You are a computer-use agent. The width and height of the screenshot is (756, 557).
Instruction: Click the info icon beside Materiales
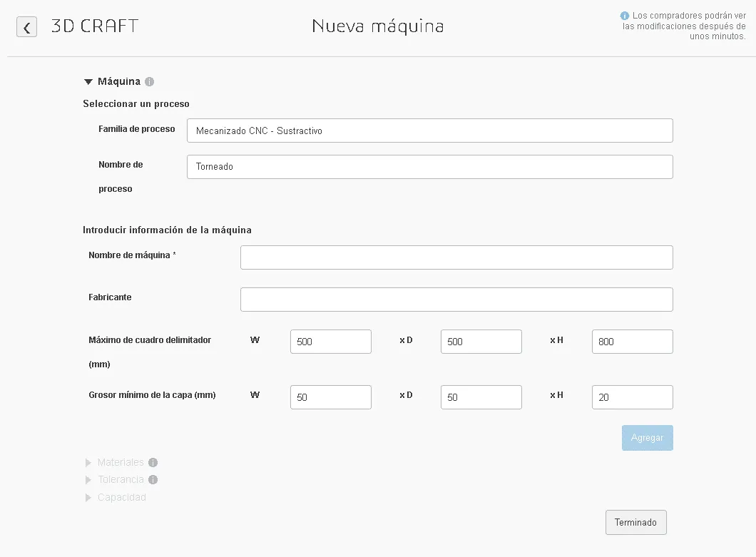153,462
